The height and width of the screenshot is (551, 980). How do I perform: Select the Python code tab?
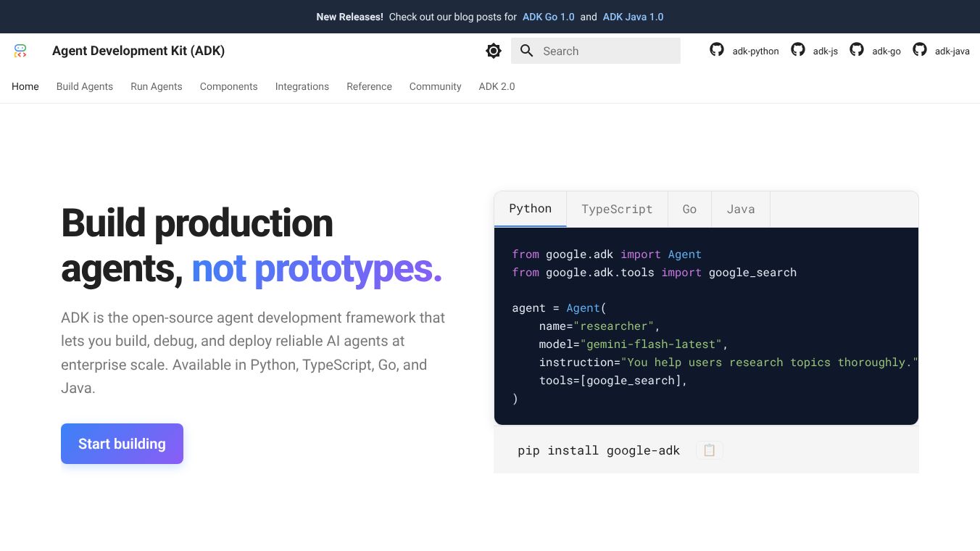pyautogui.click(x=531, y=209)
